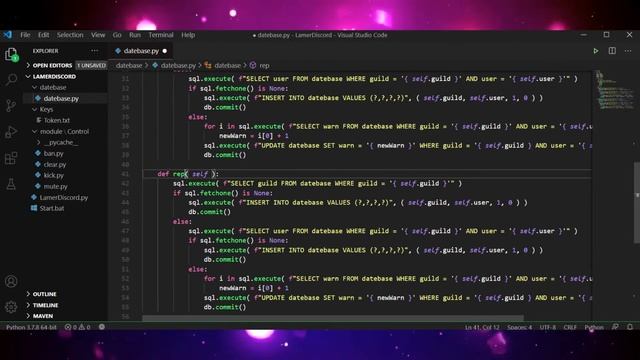Collapse the LAMERDISCORD root folder
640x360 pixels.
tap(65, 76)
